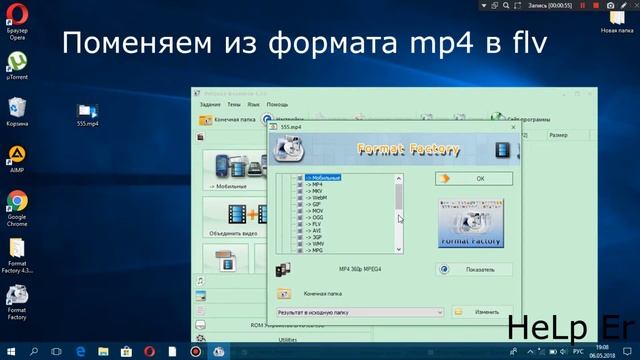The width and height of the screenshot is (640, 360).
Task: Click the Format Factory desktop shortcut
Action: pos(17,302)
